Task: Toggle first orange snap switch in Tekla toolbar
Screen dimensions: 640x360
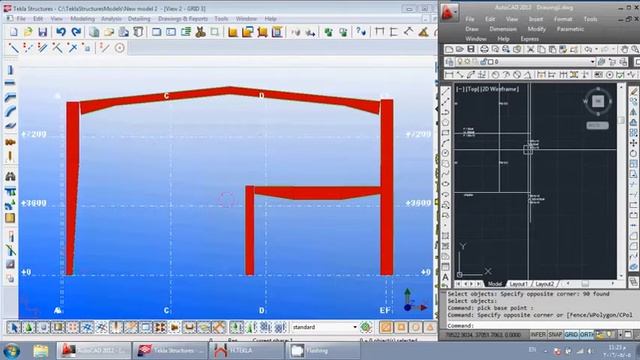Action: point(386,327)
